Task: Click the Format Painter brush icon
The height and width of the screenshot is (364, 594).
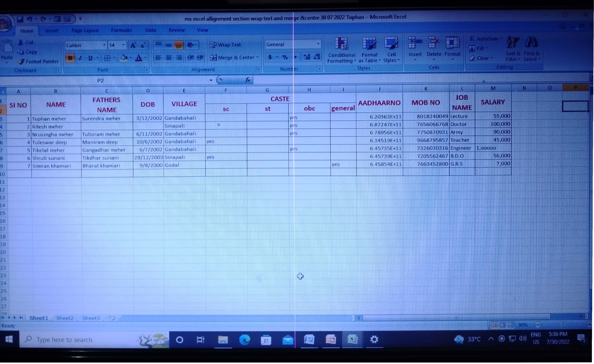Action: click(21, 62)
